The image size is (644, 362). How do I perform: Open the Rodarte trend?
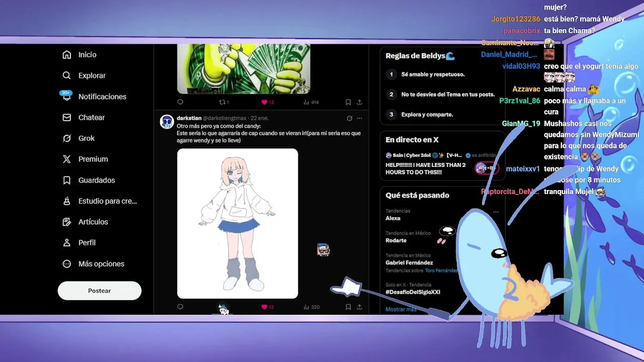tap(396, 240)
